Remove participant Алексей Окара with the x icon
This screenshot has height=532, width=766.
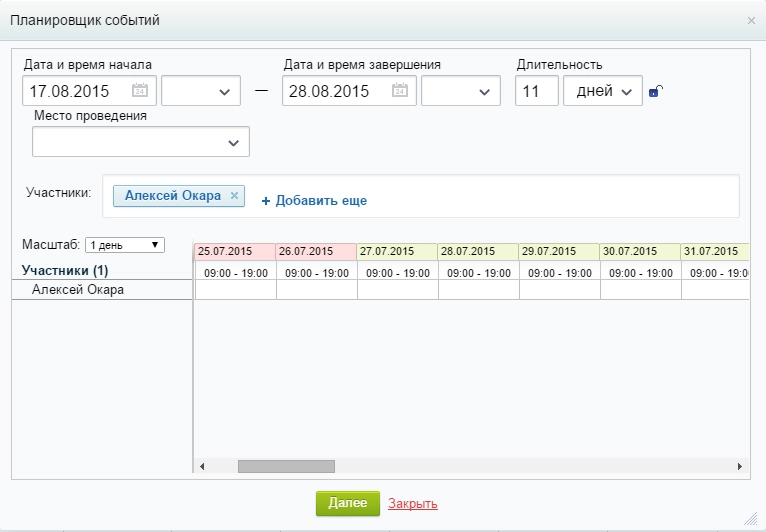(234, 196)
